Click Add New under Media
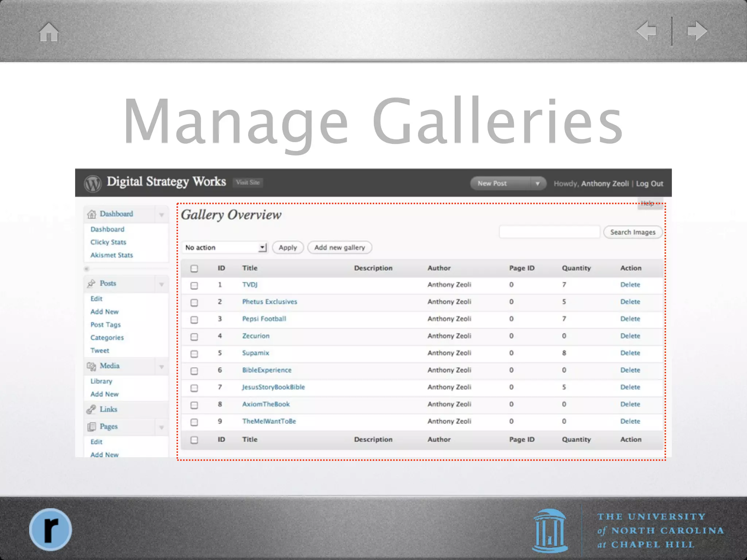This screenshot has height=560, width=747. click(104, 394)
